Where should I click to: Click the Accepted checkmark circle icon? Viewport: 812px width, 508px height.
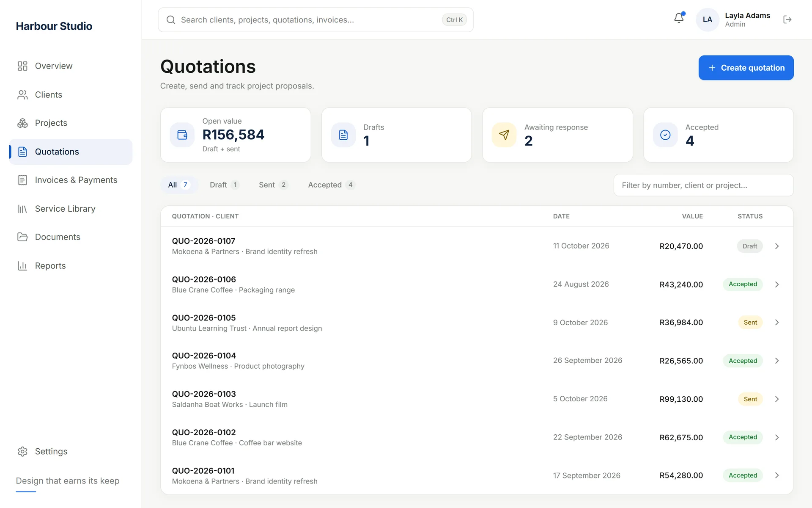(x=665, y=135)
